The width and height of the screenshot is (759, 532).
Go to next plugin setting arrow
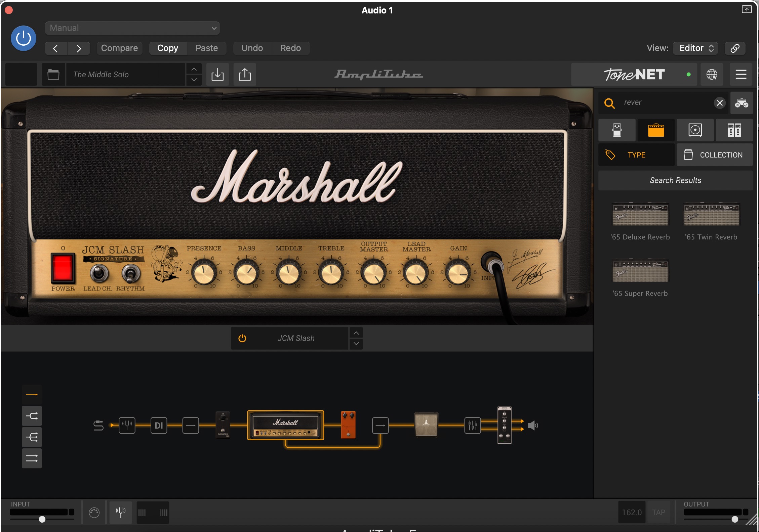pos(79,48)
